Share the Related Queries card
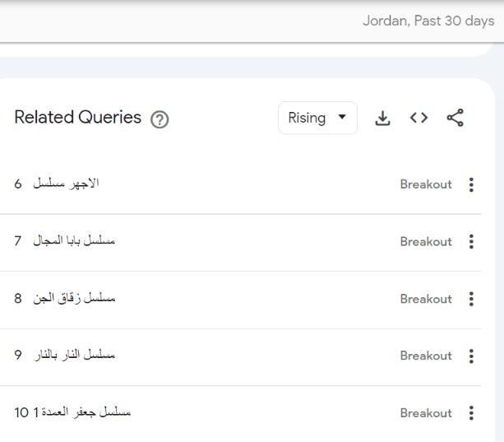504x442 pixels. (x=455, y=119)
